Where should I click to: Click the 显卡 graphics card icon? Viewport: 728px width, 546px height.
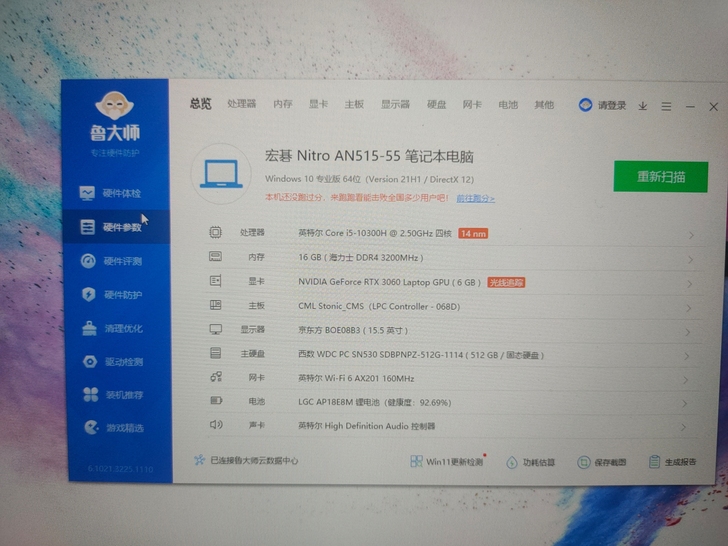click(215, 280)
